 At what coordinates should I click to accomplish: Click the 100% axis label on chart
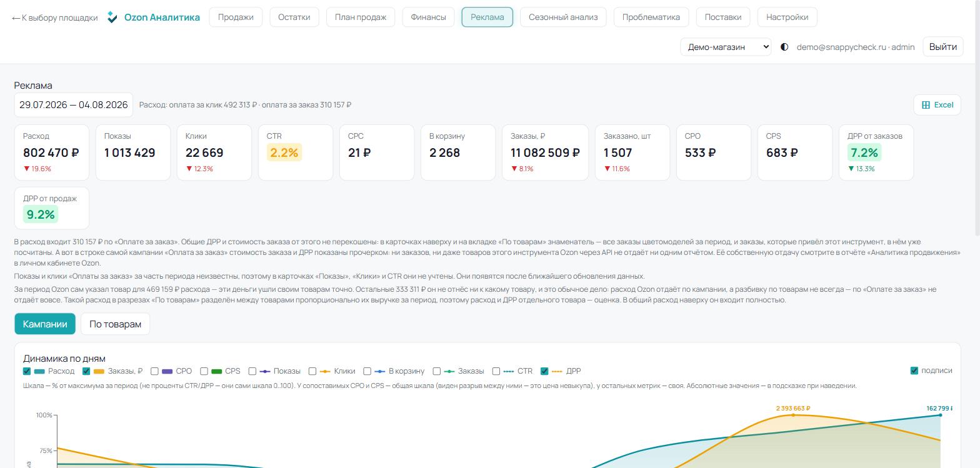[x=44, y=415]
